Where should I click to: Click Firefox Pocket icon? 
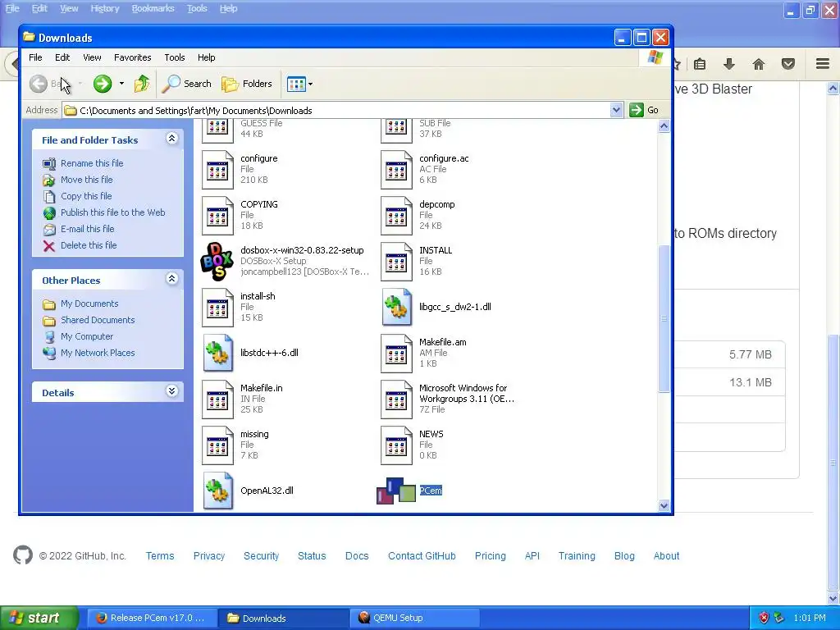(788, 64)
